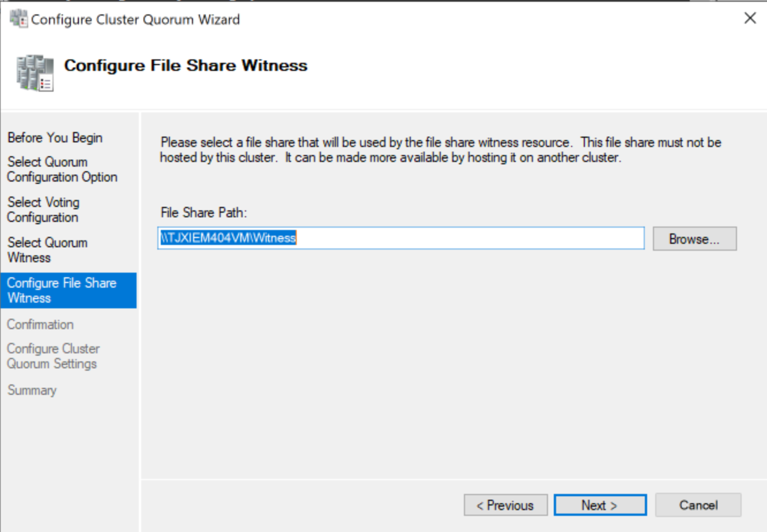
Task: Click the greyed-out Confirmation step
Action: 40,325
